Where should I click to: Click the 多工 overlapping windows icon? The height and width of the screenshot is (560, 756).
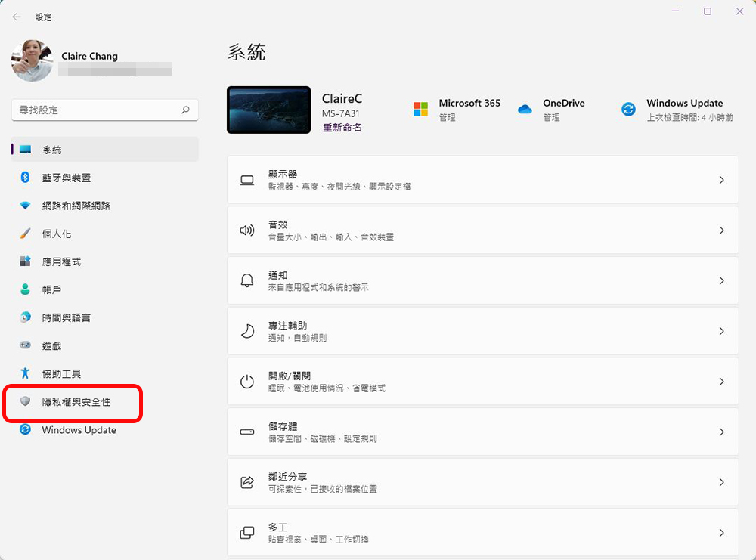(x=247, y=533)
